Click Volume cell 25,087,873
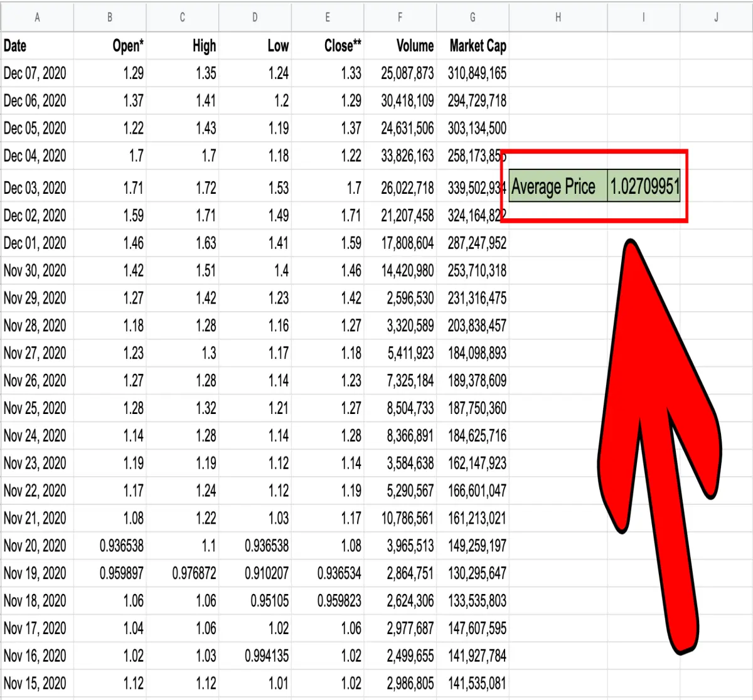The width and height of the screenshot is (753, 700). point(400,73)
